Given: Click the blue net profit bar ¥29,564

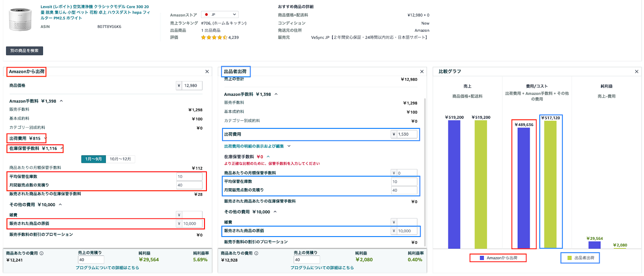Looking at the screenshot, I should pyautogui.click(x=594, y=245).
